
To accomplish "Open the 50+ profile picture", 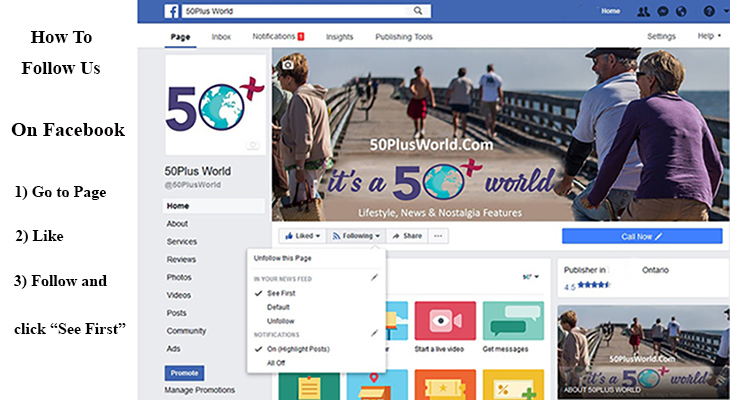I will point(215,105).
